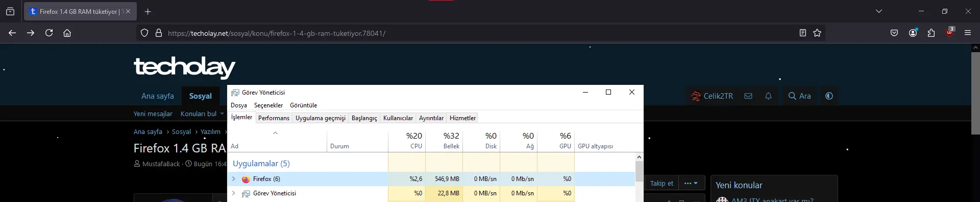Viewport: 980px width, 202px height.
Task: Go back in Firefox navigation
Action: 12,33
